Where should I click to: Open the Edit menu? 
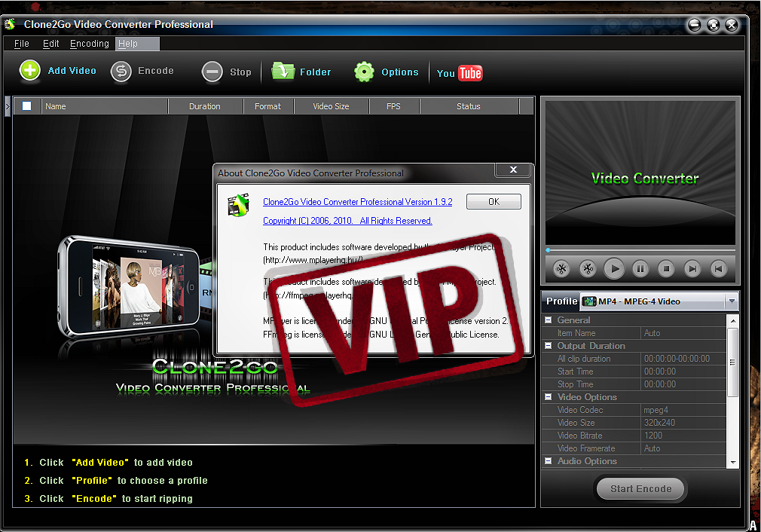click(x=50, y=44)
